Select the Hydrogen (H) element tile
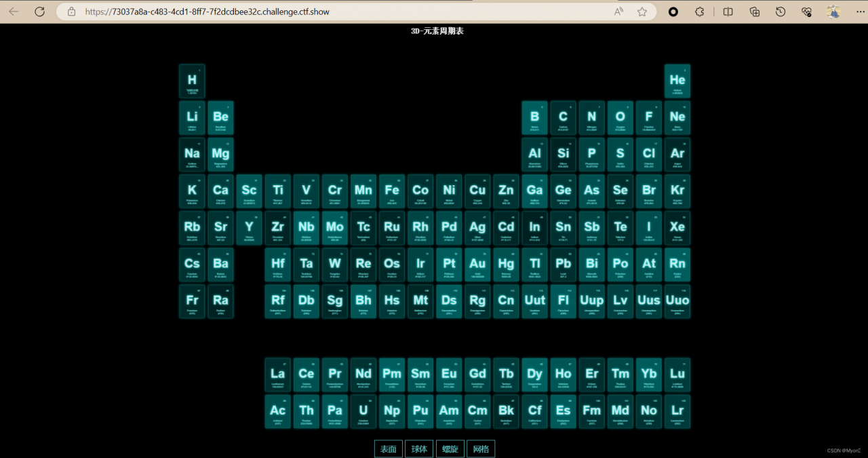This screenshot has height=458, width=868. click(x=192, y=81)
